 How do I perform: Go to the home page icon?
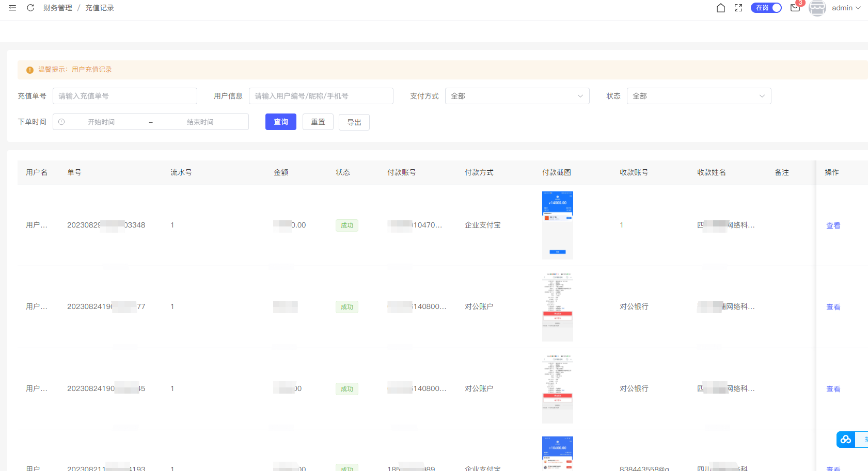[x=721, y=8]
